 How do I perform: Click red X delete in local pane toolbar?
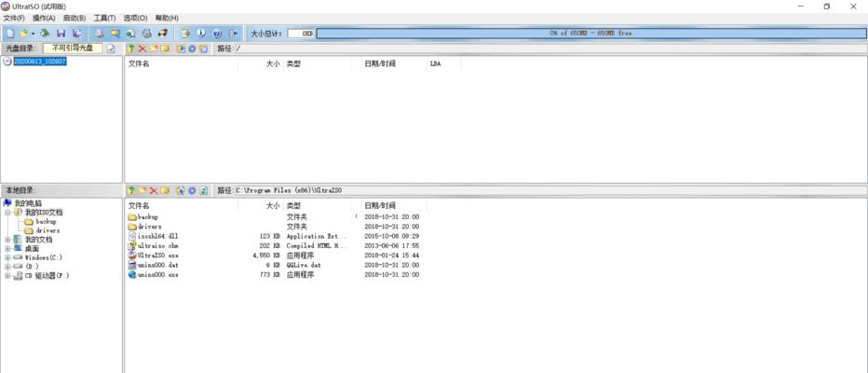click(154, 190)
